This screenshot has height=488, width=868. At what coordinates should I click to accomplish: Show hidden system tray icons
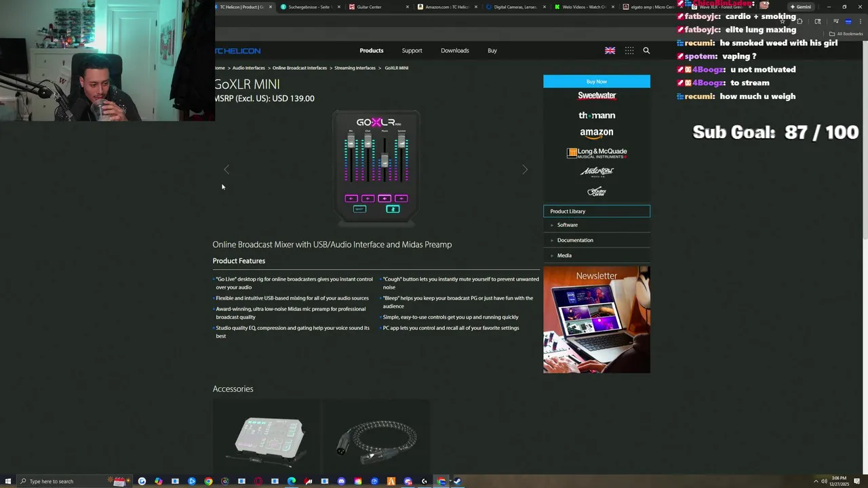(x=816, y=481)
